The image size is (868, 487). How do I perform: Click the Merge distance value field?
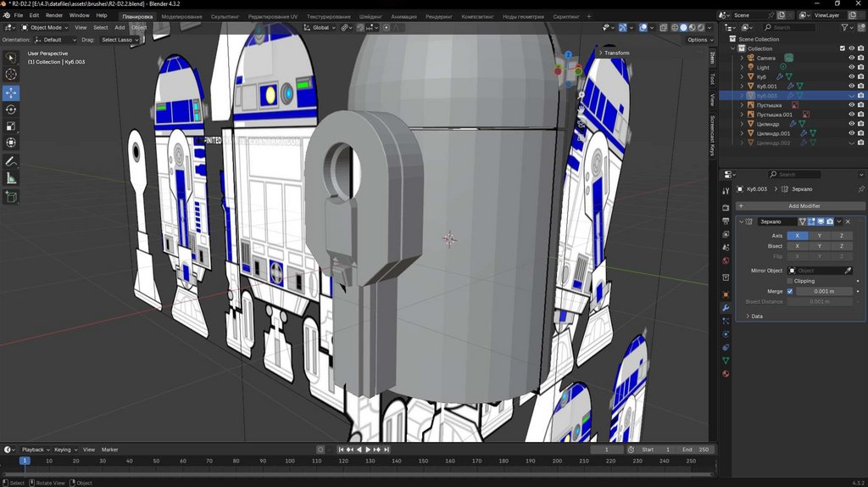coord(825,291)
